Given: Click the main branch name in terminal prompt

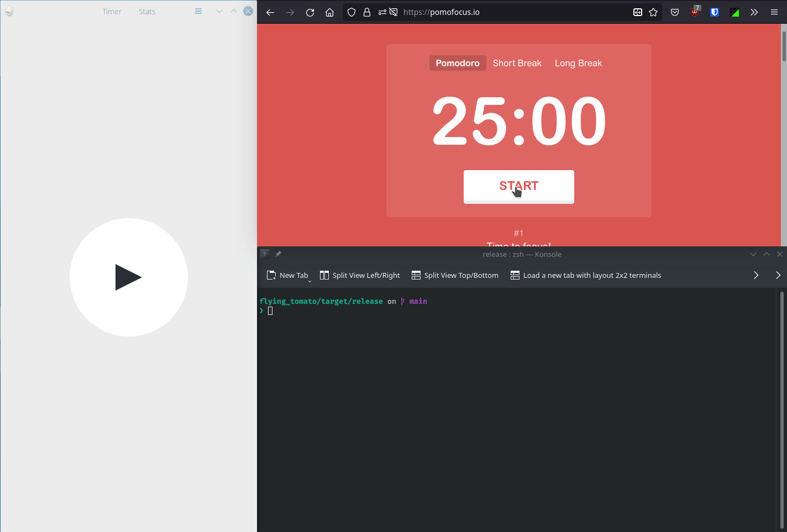Looking at the screenshot, I should pyautogui.click(x=418, y=301).
